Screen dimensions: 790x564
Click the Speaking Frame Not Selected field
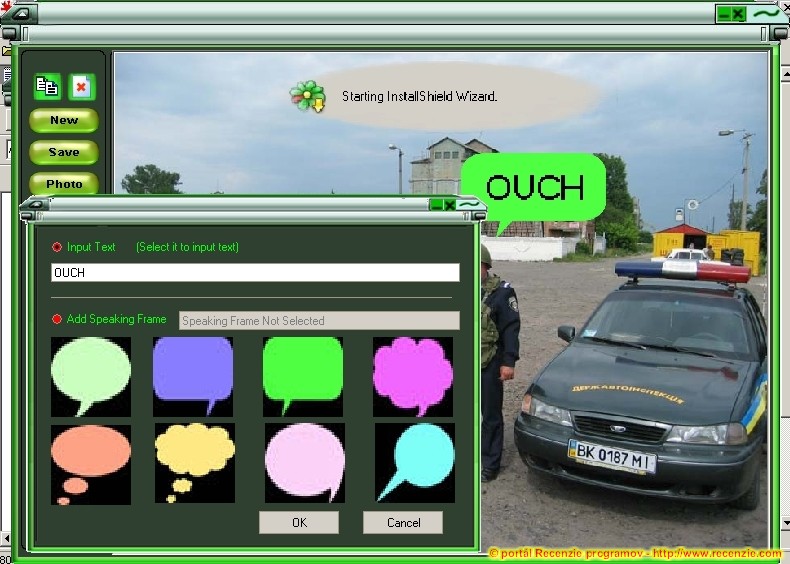point(319,321)
